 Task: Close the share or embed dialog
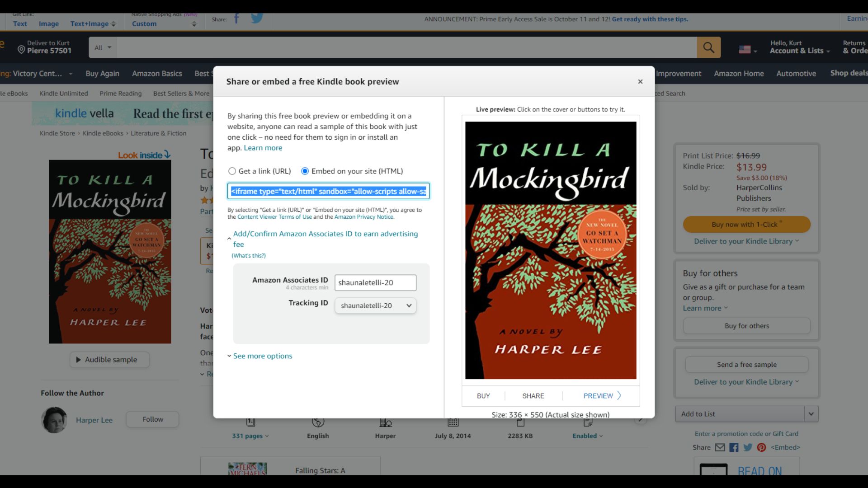coord(640,81)
